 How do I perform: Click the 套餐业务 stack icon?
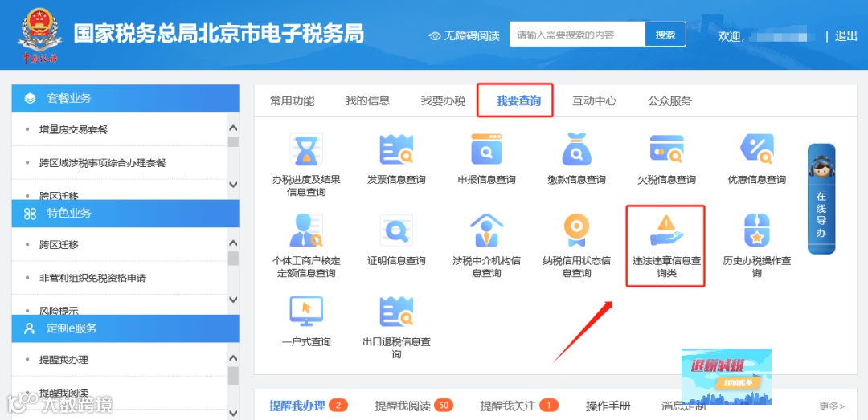pyautogui.click(x=30, y=99)
